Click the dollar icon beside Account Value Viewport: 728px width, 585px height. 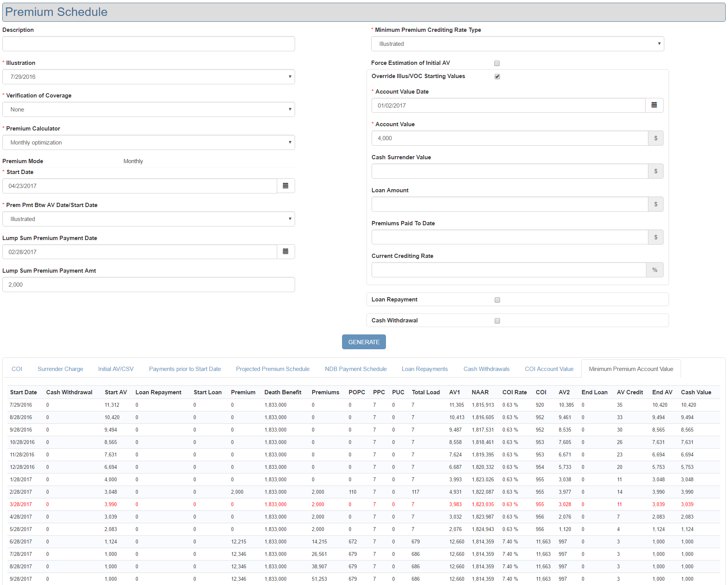[x=655, y=138]
